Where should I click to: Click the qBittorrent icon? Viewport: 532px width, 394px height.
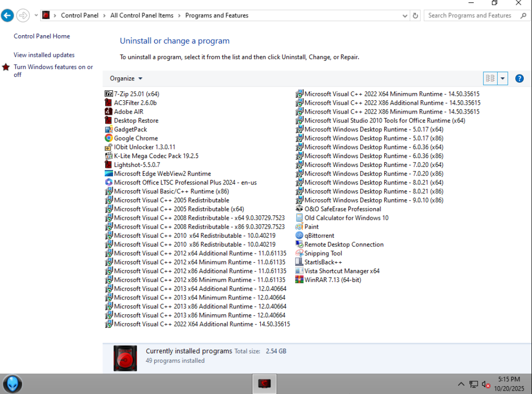tap(299, 235)
